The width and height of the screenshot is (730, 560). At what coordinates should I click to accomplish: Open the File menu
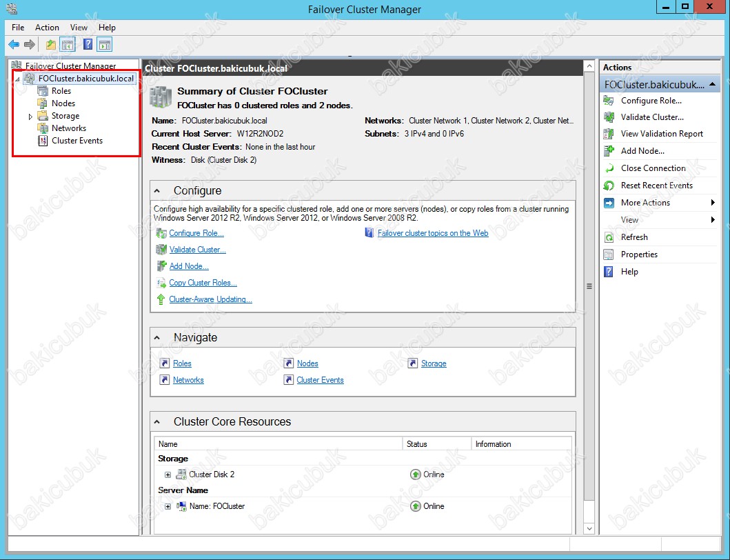(x=18, y=28)
